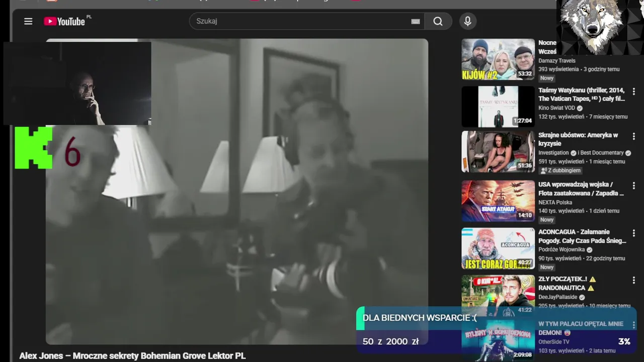Open the Taśmy Watykanu thumbnail
644x362 pixels.
click(498, 107)
